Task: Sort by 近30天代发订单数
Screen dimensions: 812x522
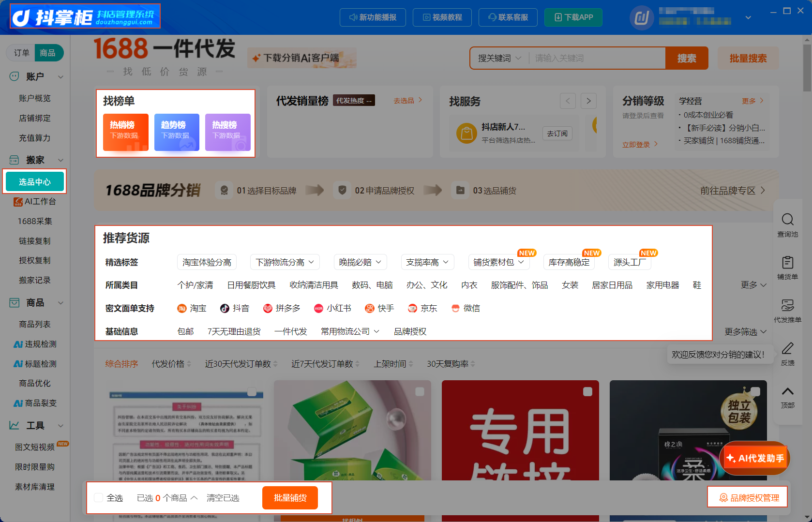Action: click(x=241, y=364)
